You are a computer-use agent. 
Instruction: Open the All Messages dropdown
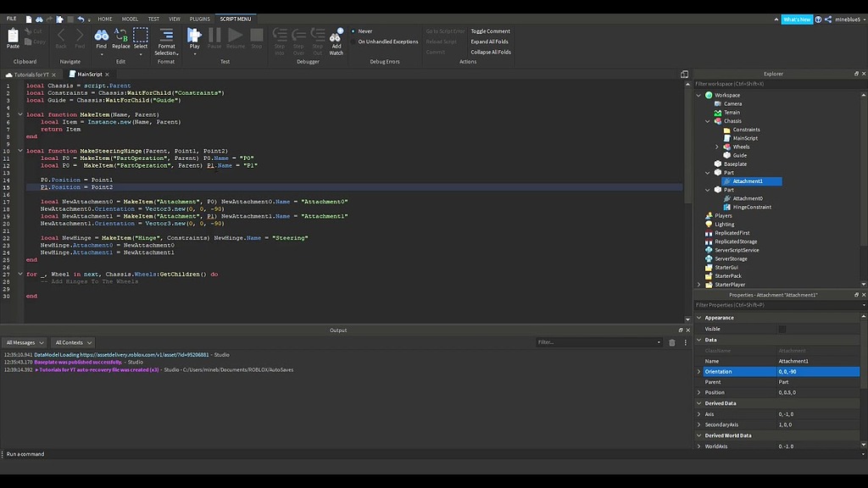point(25,342)
